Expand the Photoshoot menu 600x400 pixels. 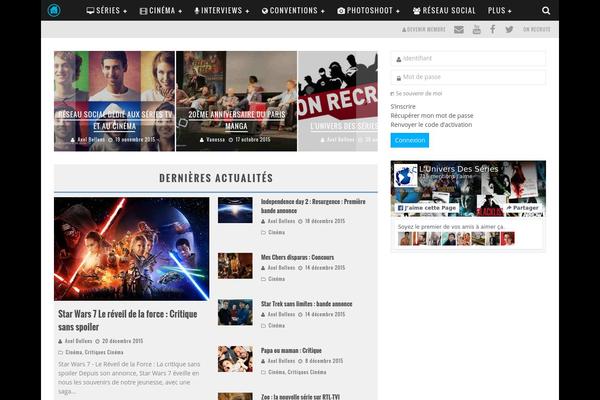(x=368, y=11)
